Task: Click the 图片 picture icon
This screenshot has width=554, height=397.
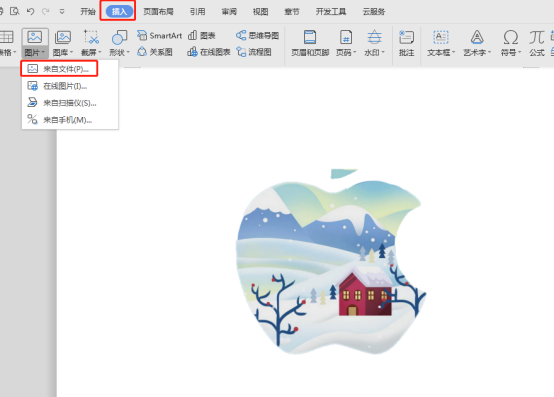Action: pyautogui.click(x=35, y=37)
